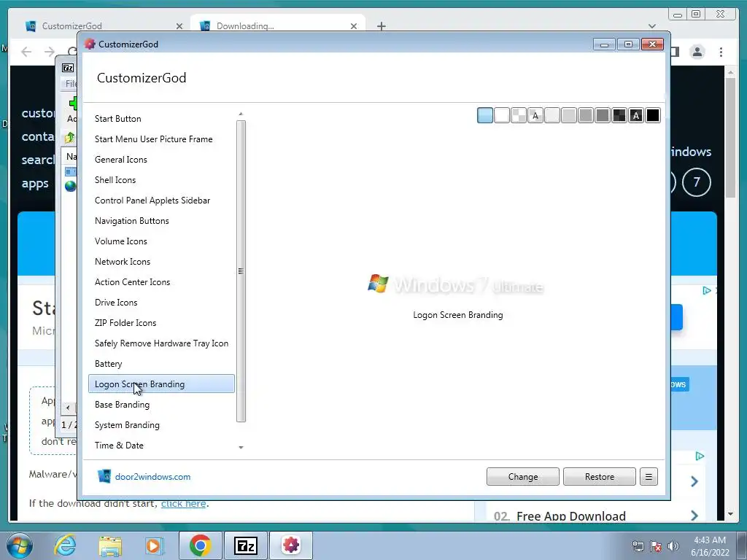
Task: Click category list scroll up arrow
Action: pyautogui.click(x=241, y=114)
